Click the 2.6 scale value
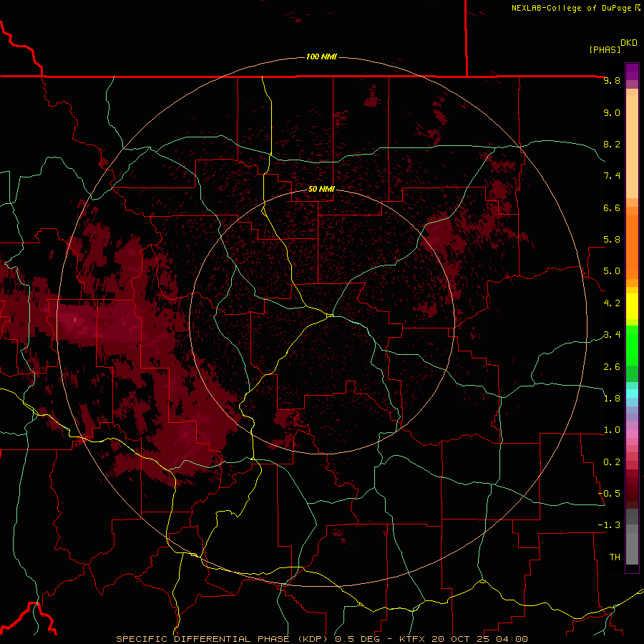Image resolution: width=644 pixels, height=644 pixels. [612, 367]
